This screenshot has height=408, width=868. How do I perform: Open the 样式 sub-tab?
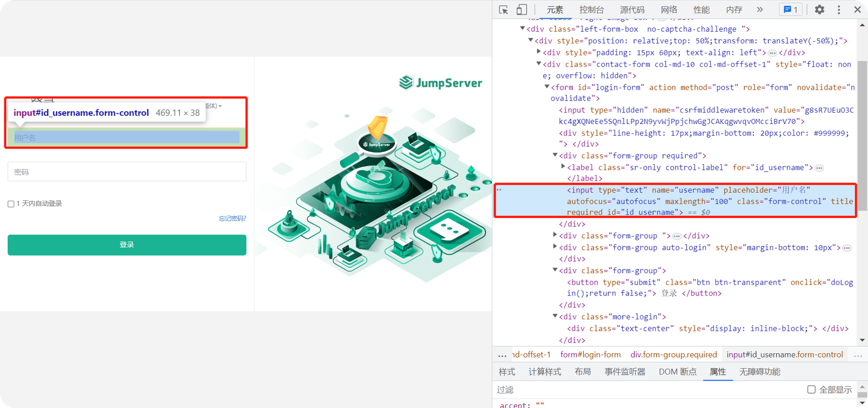tap(507, 372)
